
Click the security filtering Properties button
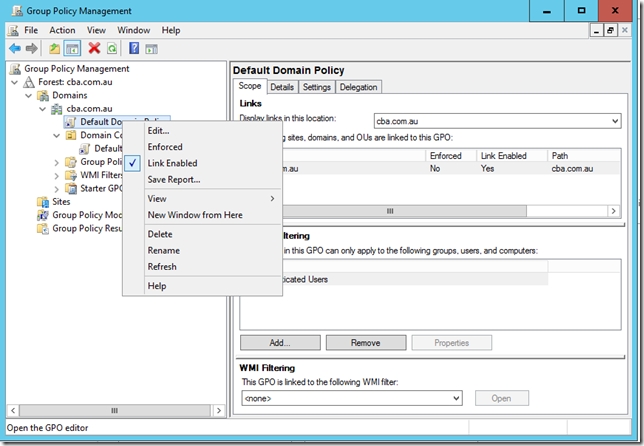click(451, 343)
